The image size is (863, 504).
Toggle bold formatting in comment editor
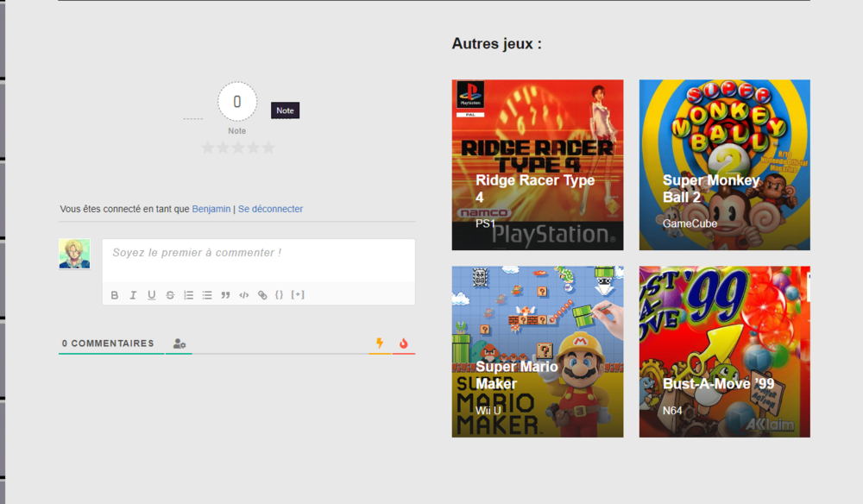pos(115,295)
